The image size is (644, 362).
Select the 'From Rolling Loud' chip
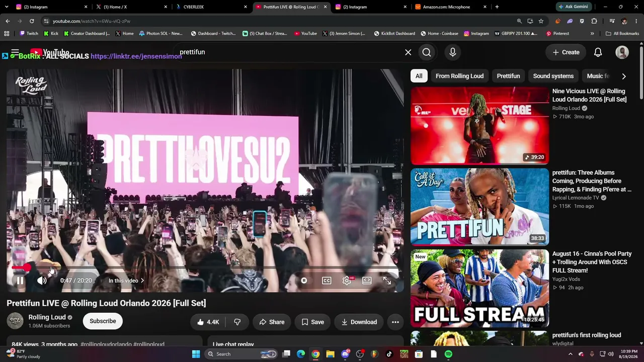[x=459, y=76]
